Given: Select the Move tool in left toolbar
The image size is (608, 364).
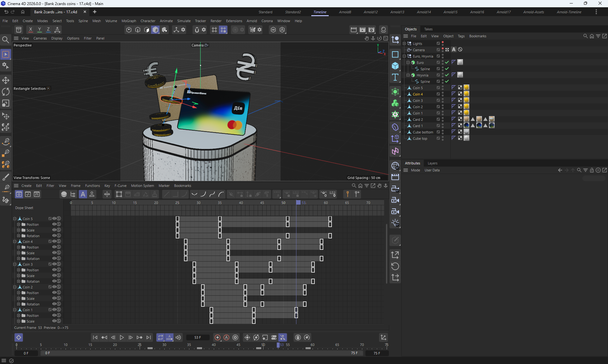Looking at the screenshot, I should [x=6, y=80].
